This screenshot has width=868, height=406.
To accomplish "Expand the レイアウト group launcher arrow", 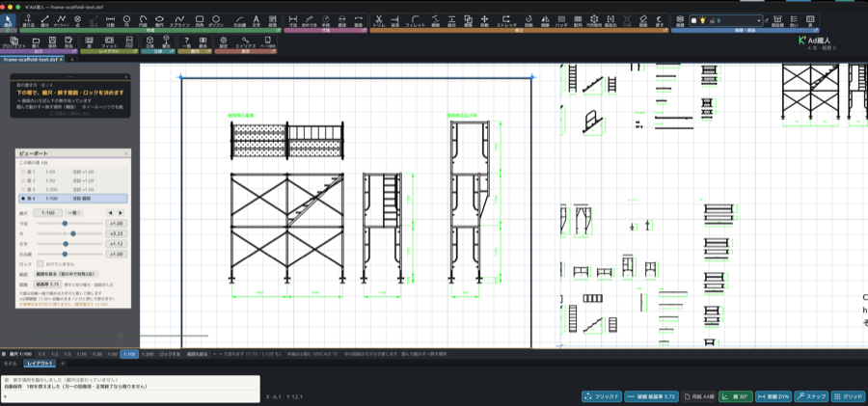I will click(x=134, y=51).
